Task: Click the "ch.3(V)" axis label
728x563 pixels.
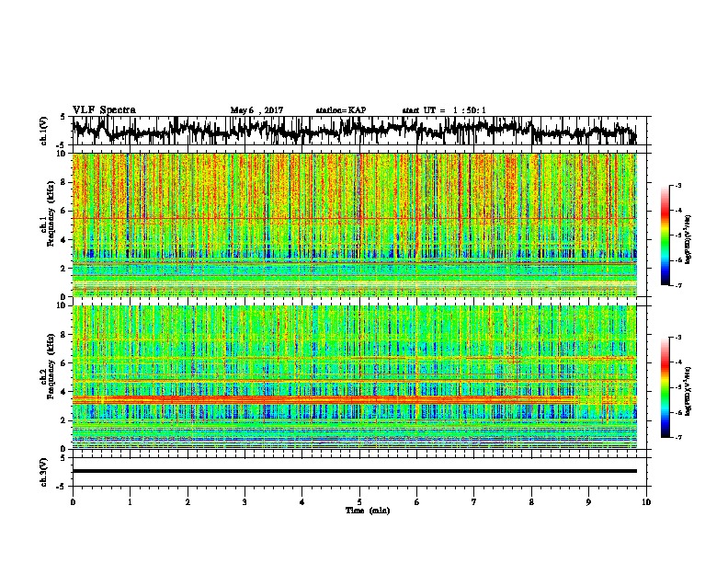Action: (x=44, y=472)
